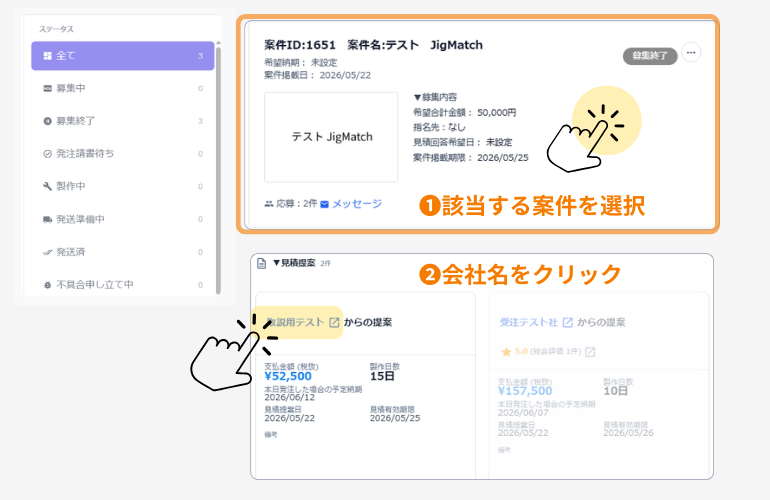Click the double-check icon beside 発送済
Image resolution: width=770 pixels, height=500 pixels.
47,252
